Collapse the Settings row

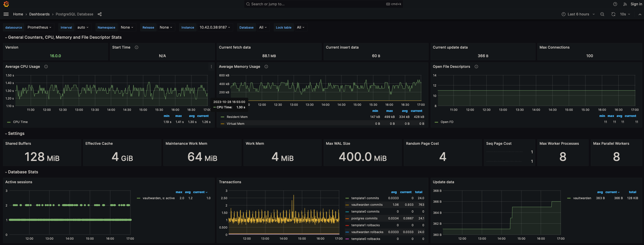tap(15, 133)
